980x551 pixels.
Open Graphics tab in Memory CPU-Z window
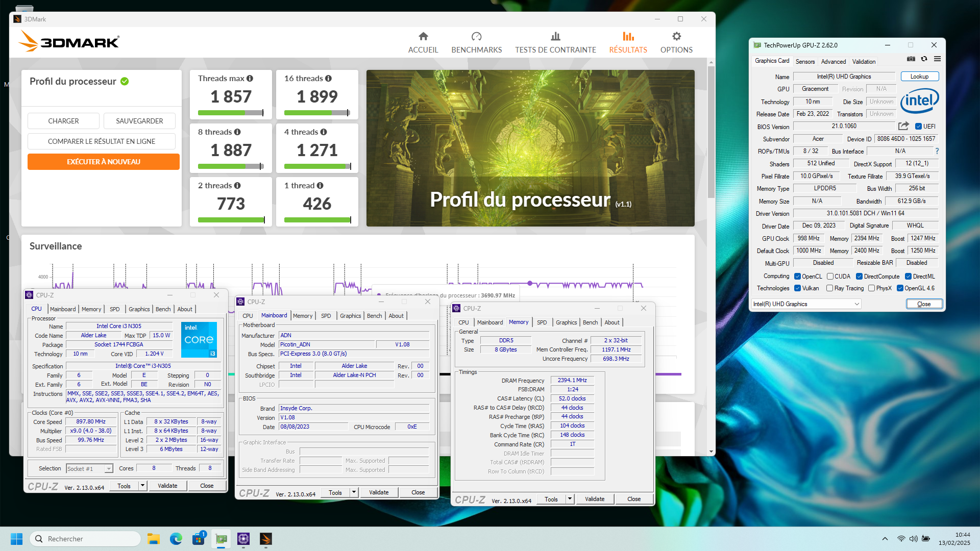tap(566, 322)
